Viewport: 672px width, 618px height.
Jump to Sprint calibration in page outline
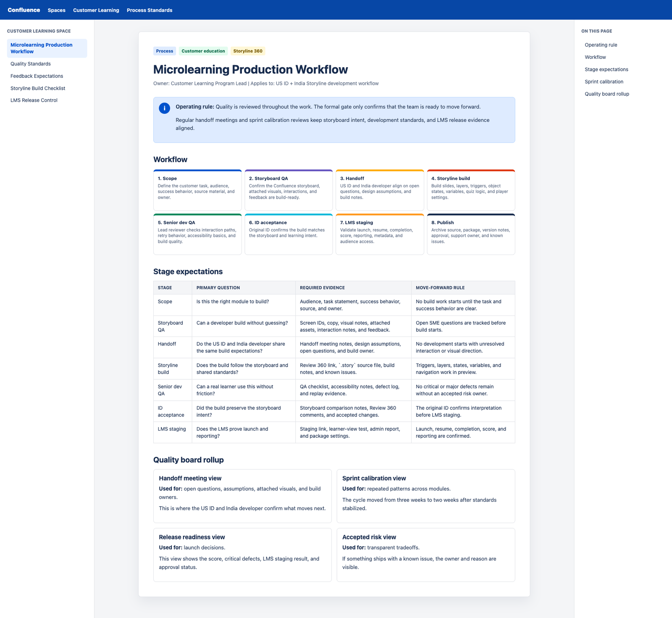coord(604,82)
